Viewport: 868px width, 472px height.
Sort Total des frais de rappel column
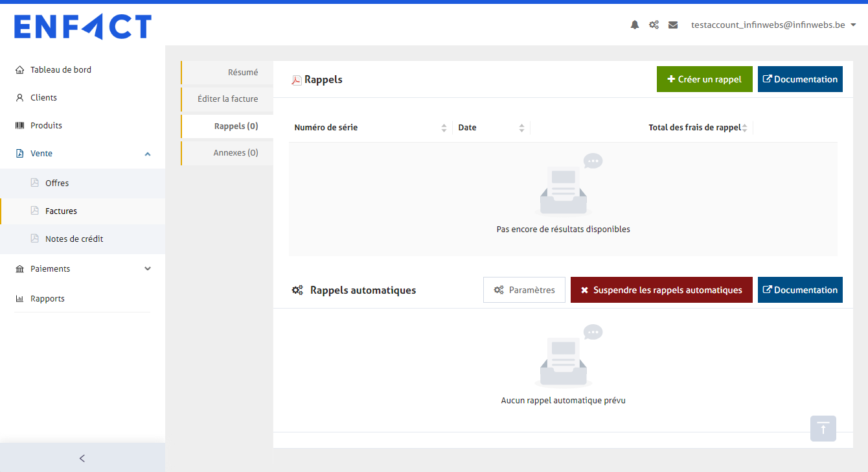click(744, 128)
